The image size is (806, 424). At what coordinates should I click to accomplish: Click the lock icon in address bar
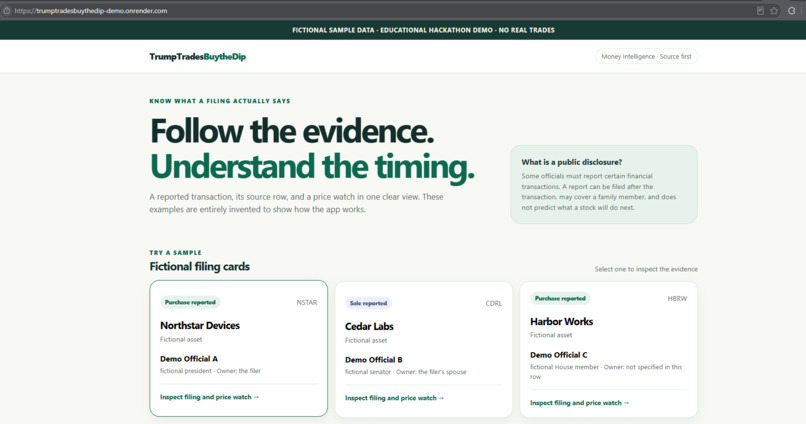pos(7,10)
